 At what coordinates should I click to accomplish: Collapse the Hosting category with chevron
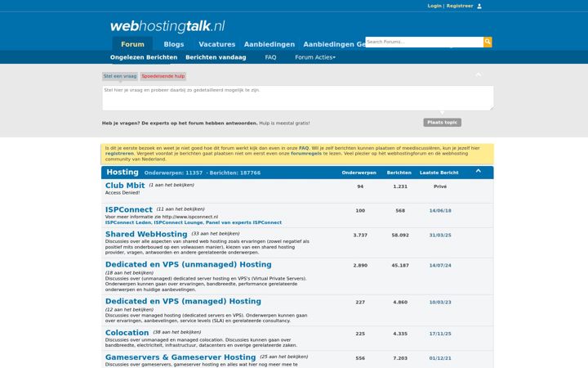point(478,171)
